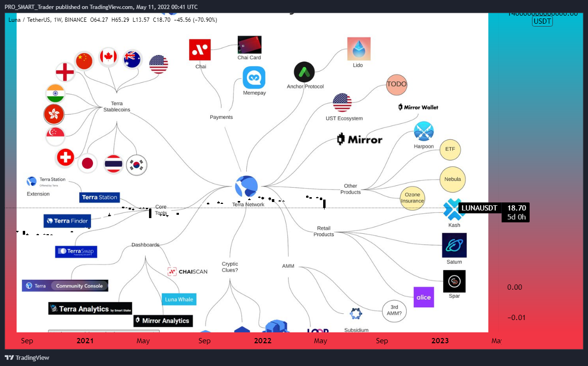Screen dimensions: 588x366
Task: Click the Ozone Insurance yellow circle
Action: pos(412,198)
